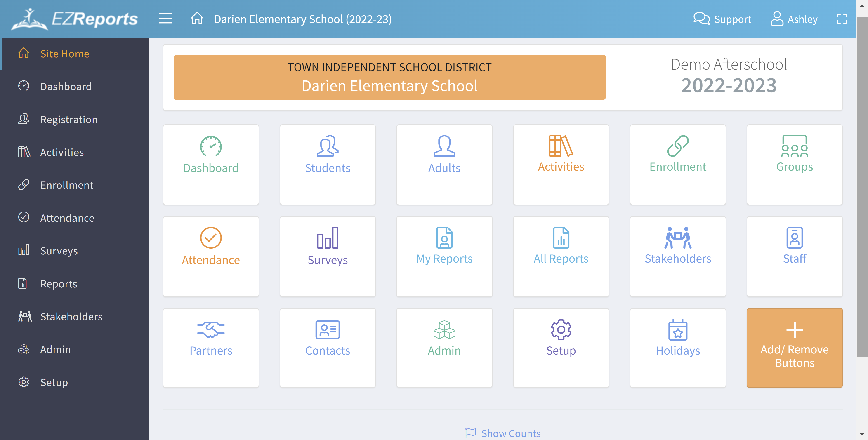The image size is (868, 440).
Task: Click the home icon in header
Action: coord(197,19)
